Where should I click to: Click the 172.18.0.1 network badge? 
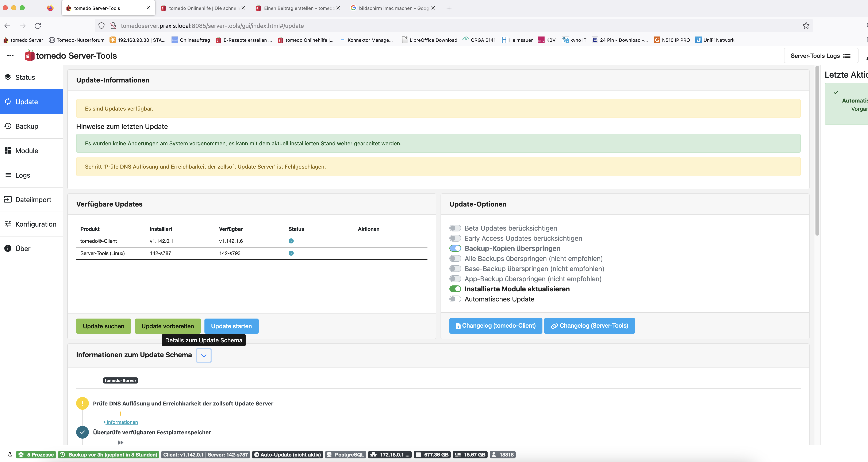click(390, 455)
